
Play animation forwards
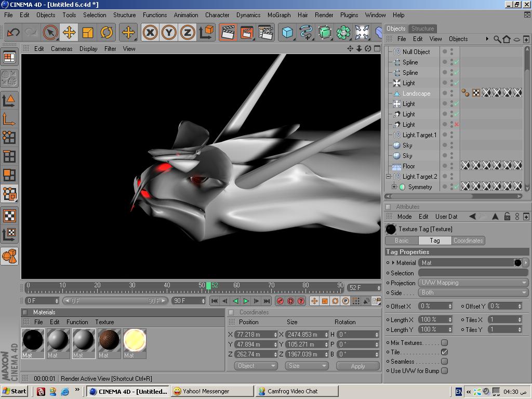pyautogui.click(x=246, y=301)
